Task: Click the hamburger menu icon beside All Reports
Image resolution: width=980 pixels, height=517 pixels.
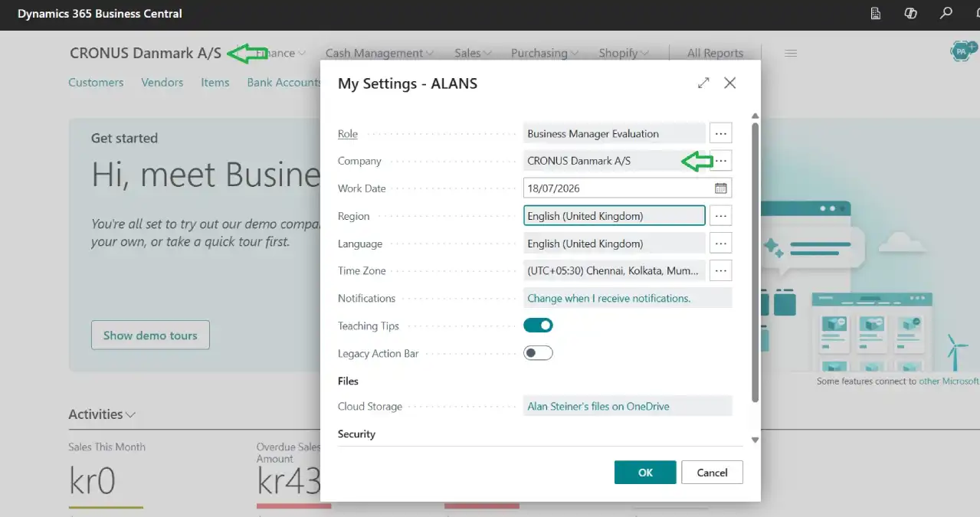Action: pos(791,53)
